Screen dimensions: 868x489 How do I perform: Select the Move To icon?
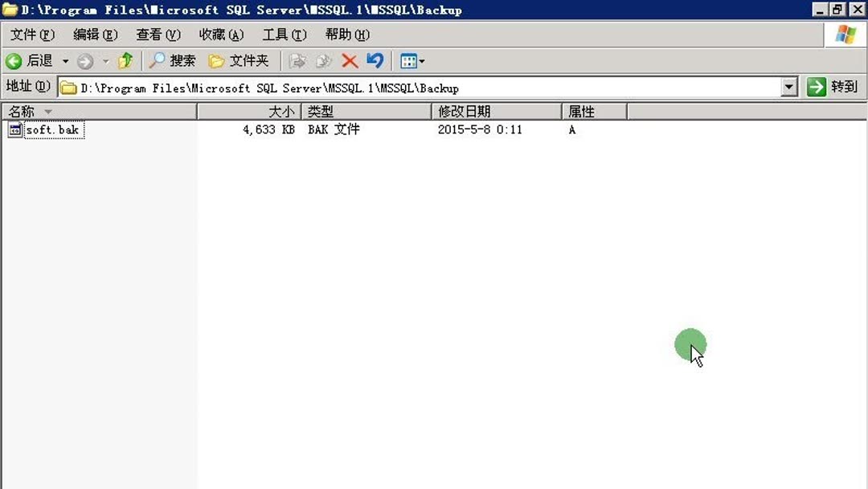pyautogui.click(x=298, y=60)
